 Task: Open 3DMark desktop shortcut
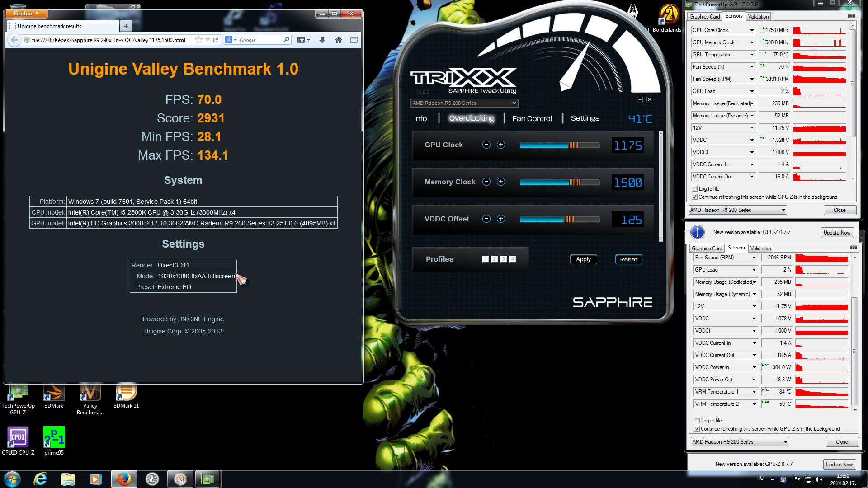[54, 397]
